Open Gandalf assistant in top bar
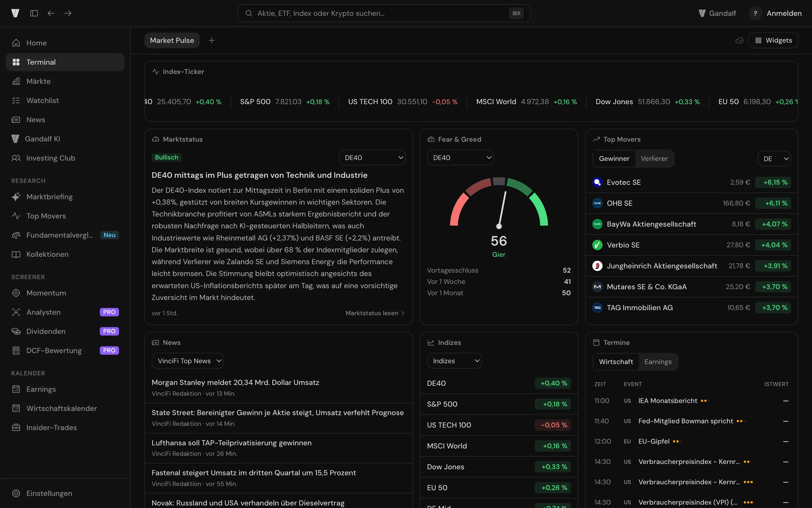 pos(717,13)
